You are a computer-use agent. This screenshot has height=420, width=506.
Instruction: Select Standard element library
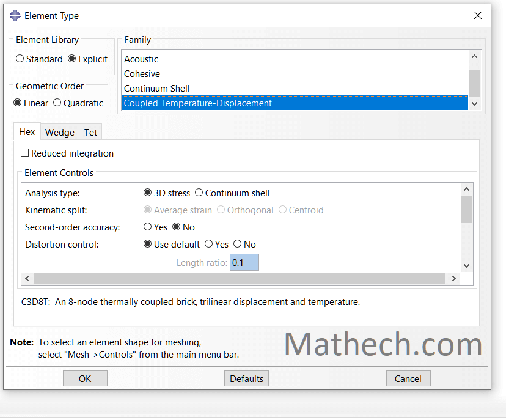[x=20, y=59]
